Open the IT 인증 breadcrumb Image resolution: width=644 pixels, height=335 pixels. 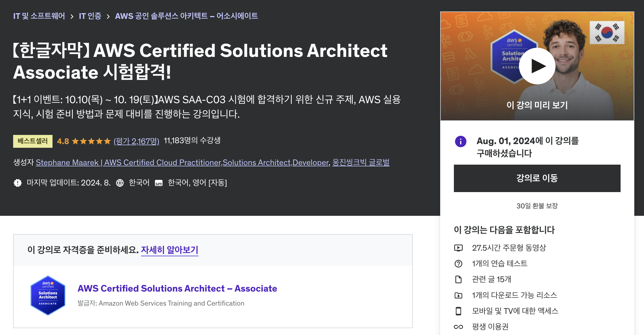coord(90,16)
